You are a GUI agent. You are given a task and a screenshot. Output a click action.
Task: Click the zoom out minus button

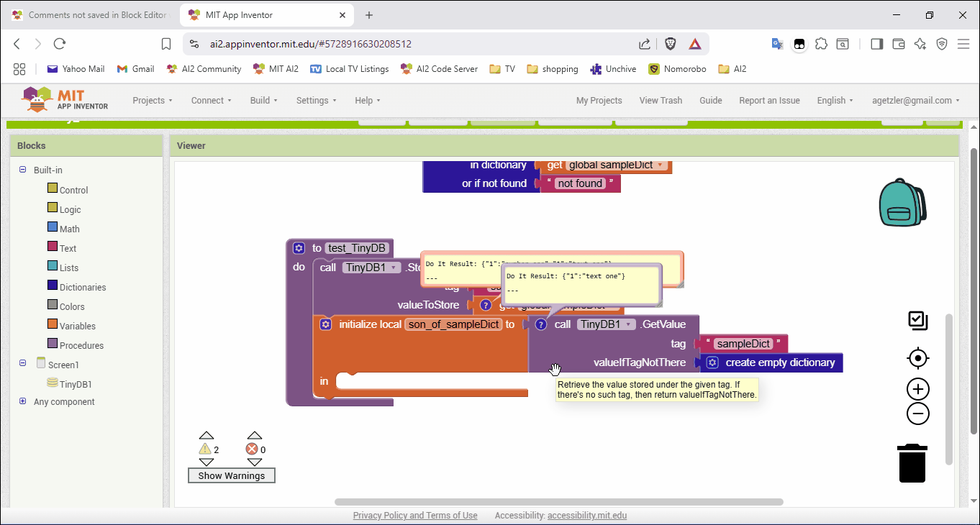tap(917, 414)
